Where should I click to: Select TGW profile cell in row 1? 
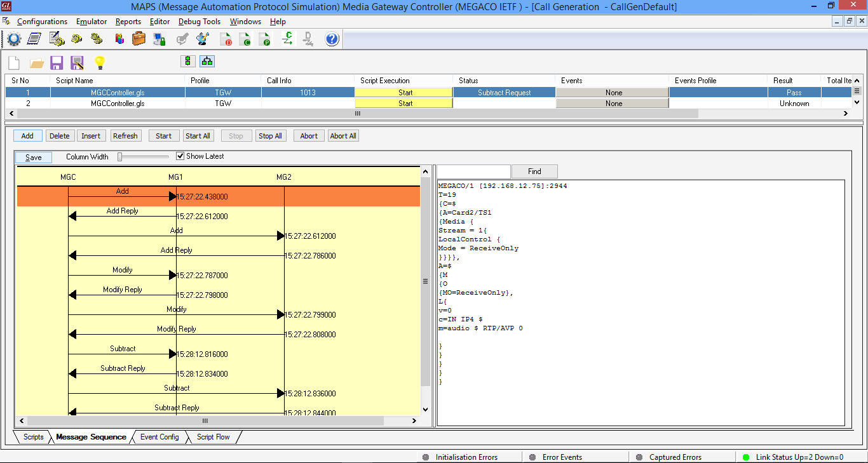(x=223, y=93)
